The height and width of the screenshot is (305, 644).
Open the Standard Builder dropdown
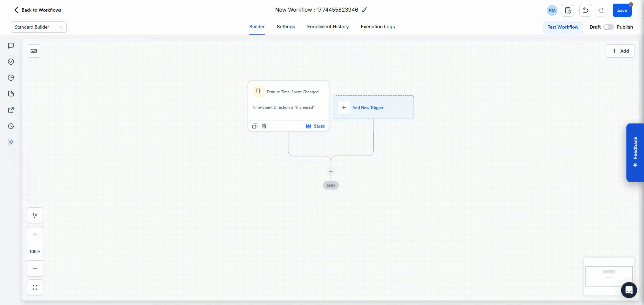coord(39,27)
